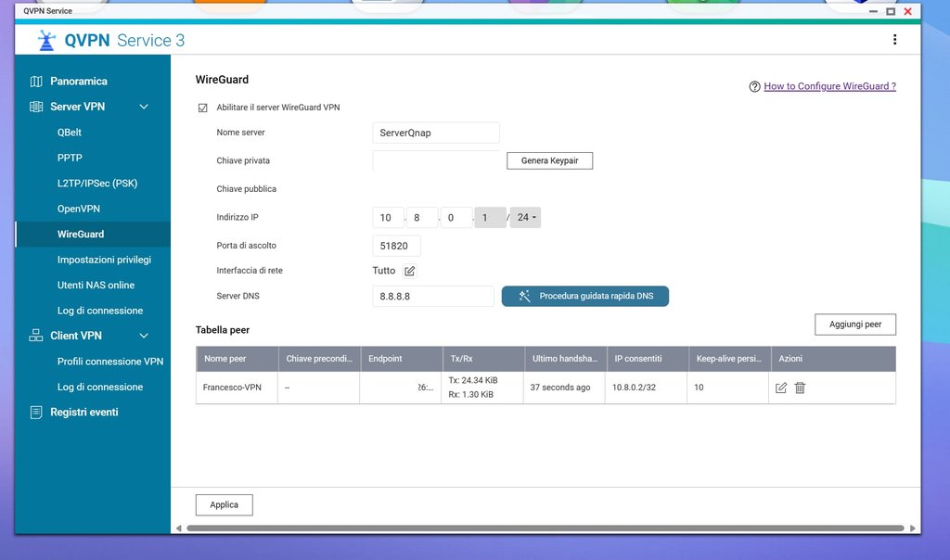This screenshot has height=560, width=950.
Task: Delete the Francesco-VPN peer with trash icon
Action: click(x=800, y=388)
